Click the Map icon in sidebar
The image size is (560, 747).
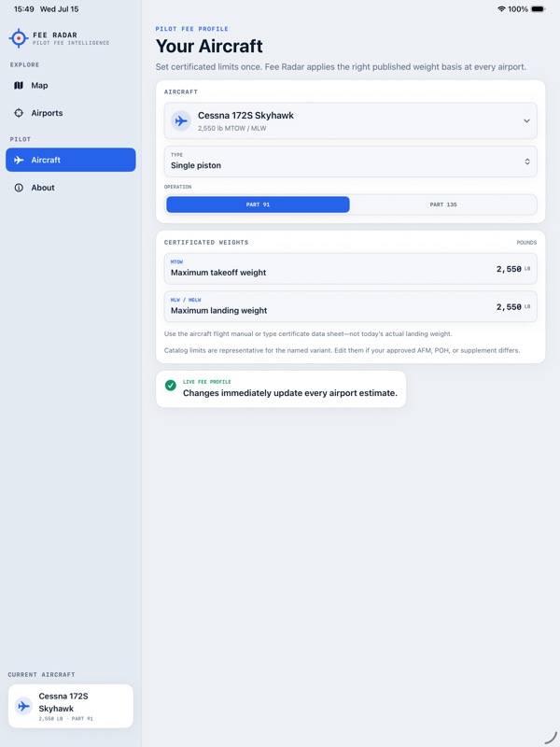pos(19,85)
